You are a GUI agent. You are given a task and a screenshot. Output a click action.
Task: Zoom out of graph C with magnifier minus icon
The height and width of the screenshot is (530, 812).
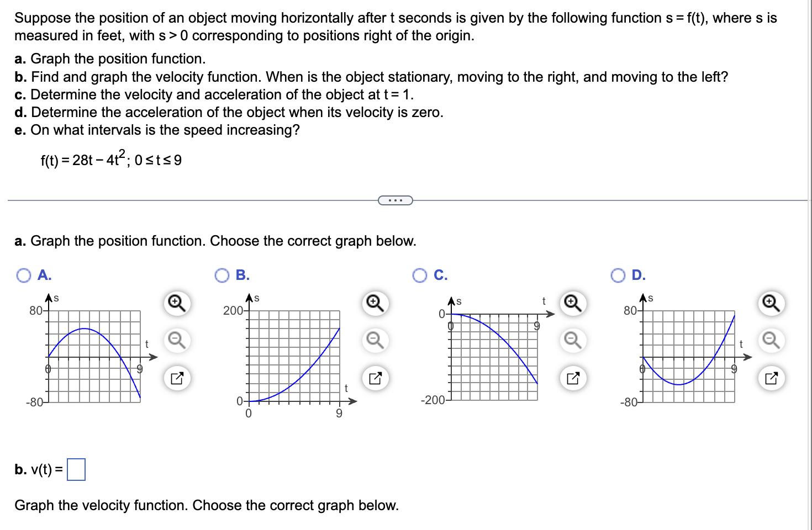pos(572,341)
